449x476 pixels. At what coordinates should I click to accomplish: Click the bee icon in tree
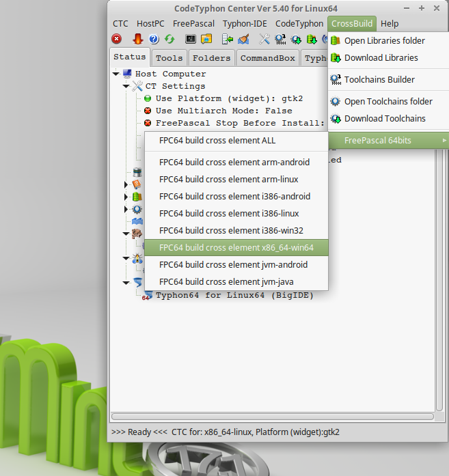(137, 258)
